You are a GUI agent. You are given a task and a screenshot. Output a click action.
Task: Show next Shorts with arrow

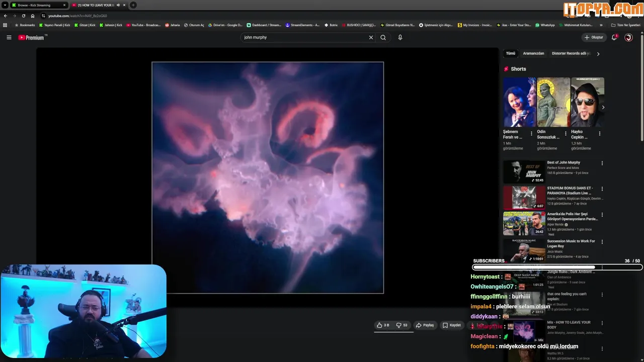point(603,107)
